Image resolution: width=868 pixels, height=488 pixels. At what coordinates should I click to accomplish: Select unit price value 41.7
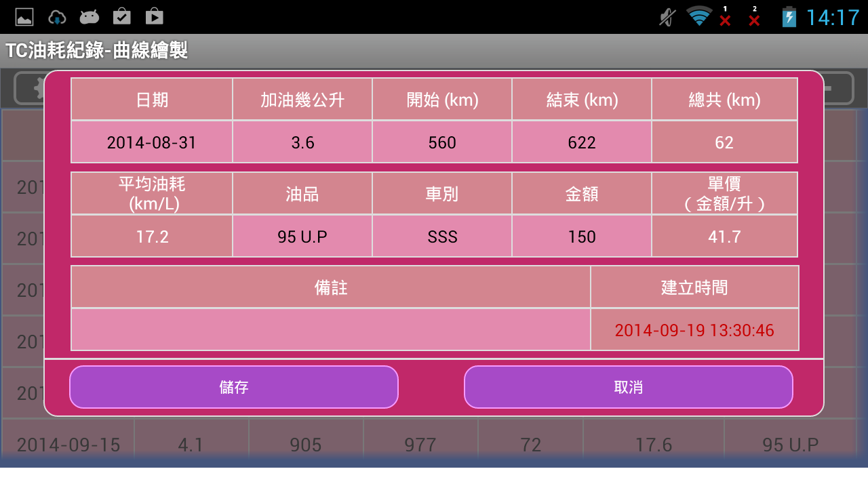pyautogui.click(x=724, y=237)
